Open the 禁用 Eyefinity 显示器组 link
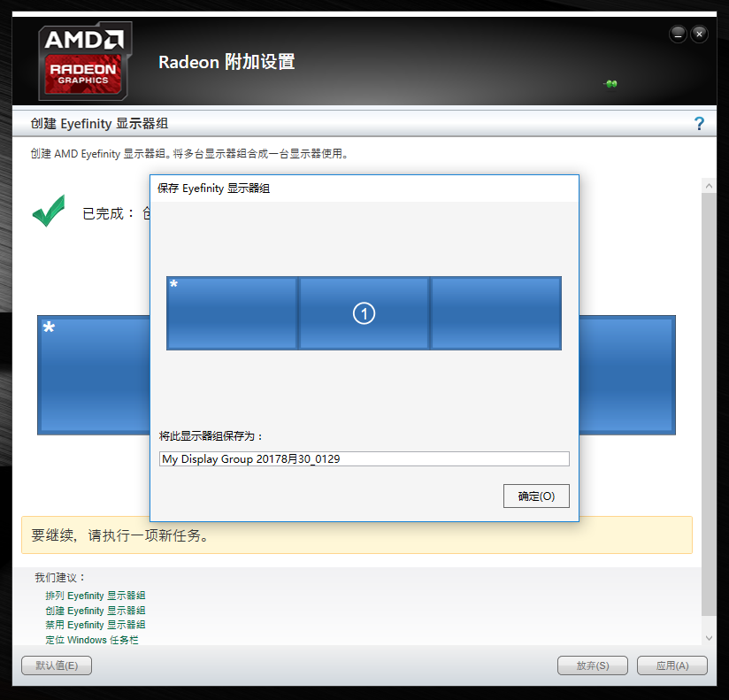The image size is (729, 700). (96, 625)
